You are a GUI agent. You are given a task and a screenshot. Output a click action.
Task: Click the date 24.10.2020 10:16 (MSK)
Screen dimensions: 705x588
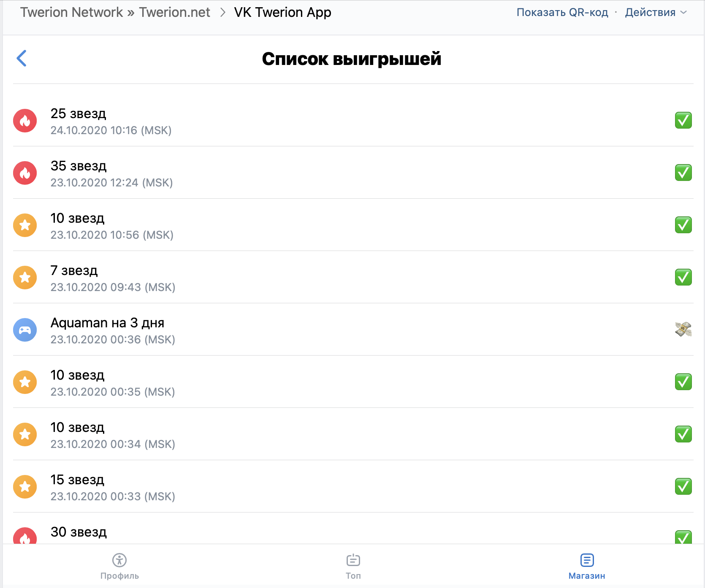coord(111,130)
